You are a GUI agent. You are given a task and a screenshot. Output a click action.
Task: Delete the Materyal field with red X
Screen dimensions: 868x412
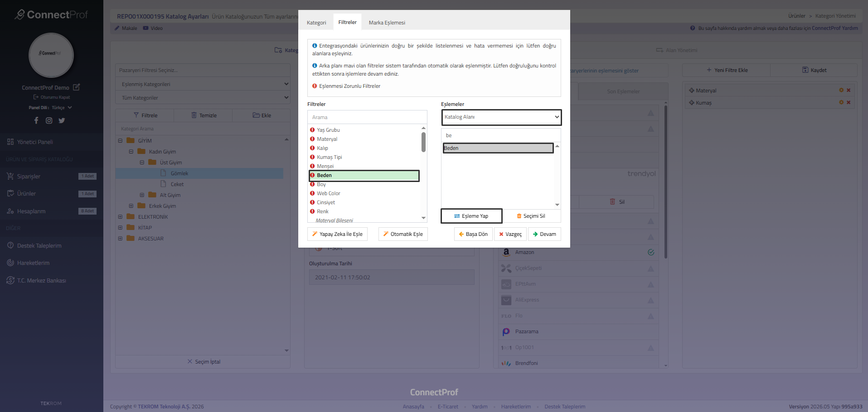(849, 90)
